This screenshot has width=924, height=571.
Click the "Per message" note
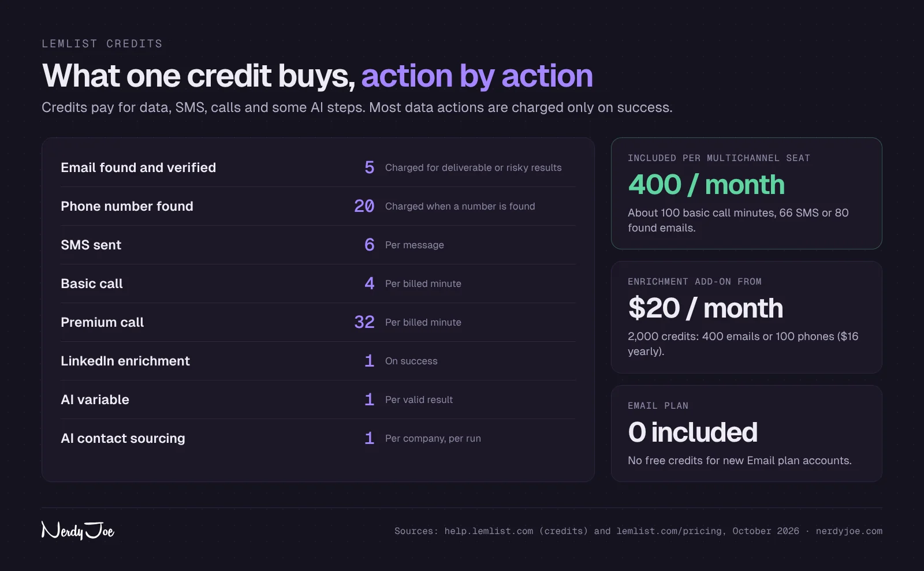[415, 245]
